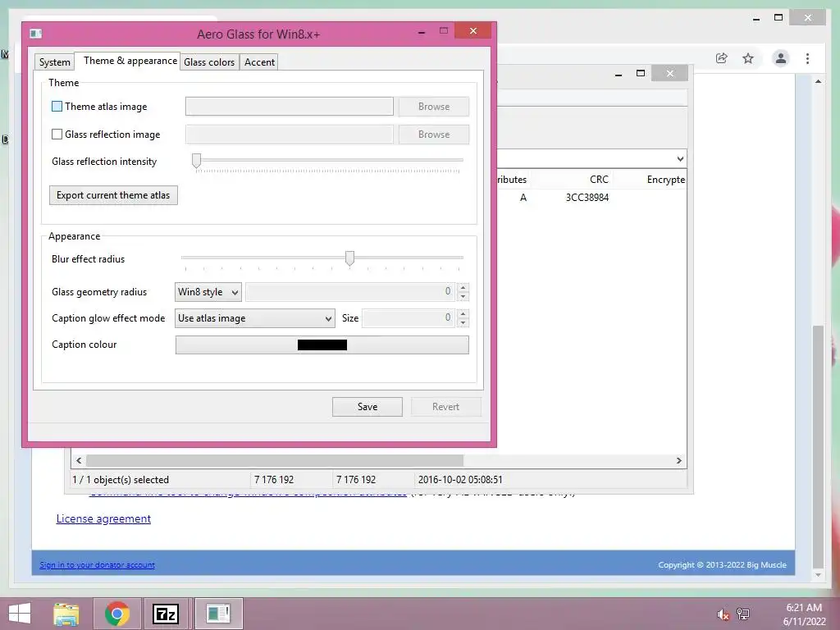Open the Chrome three-dot menu

[x=807, y=58]
